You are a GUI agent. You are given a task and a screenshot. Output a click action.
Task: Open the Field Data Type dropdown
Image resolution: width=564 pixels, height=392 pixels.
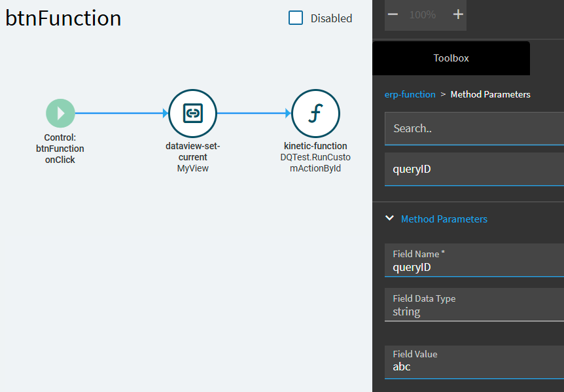pos(474,304)
